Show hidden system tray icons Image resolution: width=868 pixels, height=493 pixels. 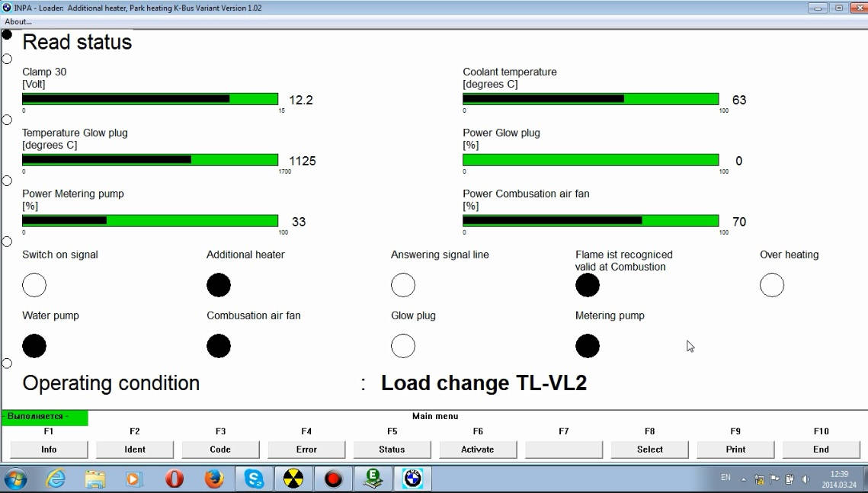pyautogui.click(x=745, y=479)
